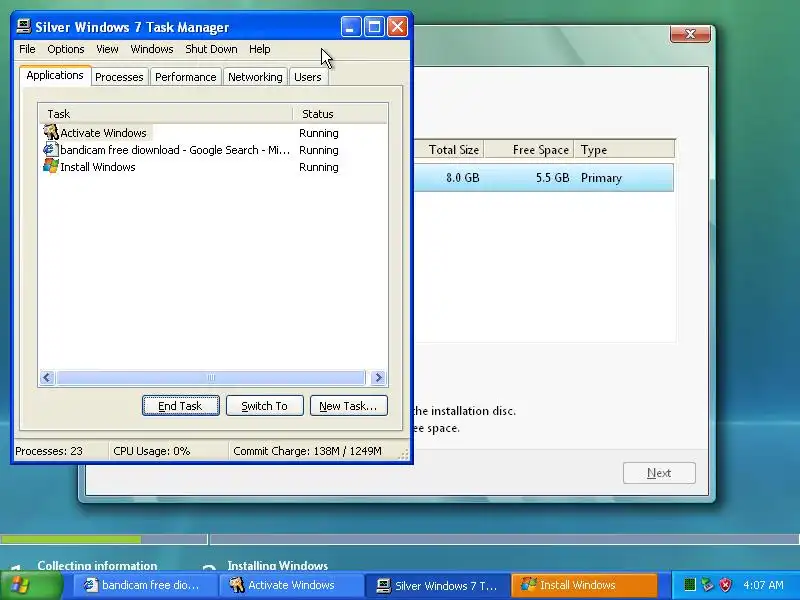Screen dimensions: 800x600
Task: Select the Primary partition row with 8.0 GB
Action: 544,178
